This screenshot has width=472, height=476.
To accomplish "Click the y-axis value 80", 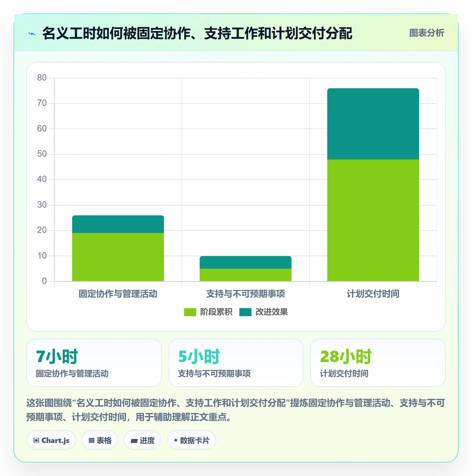I will (x=42, y=78).
